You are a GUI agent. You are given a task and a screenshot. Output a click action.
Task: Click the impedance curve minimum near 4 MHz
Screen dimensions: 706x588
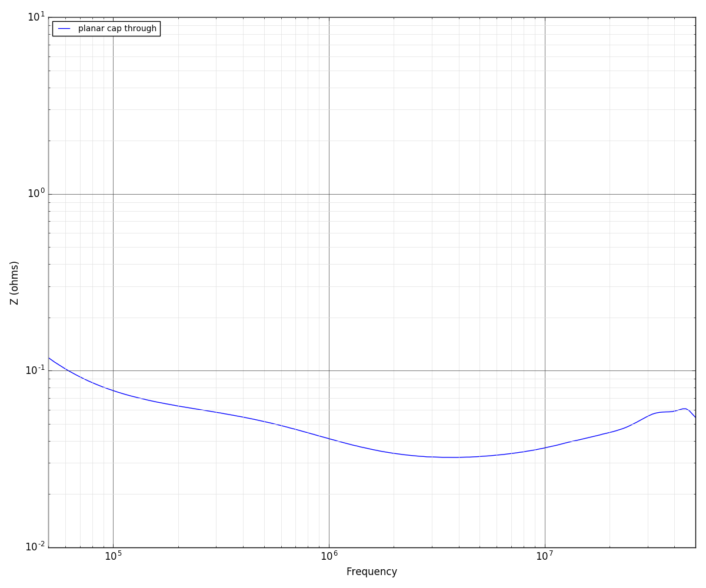[x=453, y=457]
